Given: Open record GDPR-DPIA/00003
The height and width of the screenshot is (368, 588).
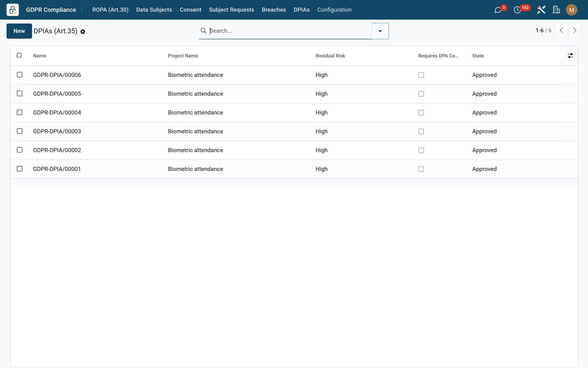Looking at the screenshot, I should coord(57,131).
